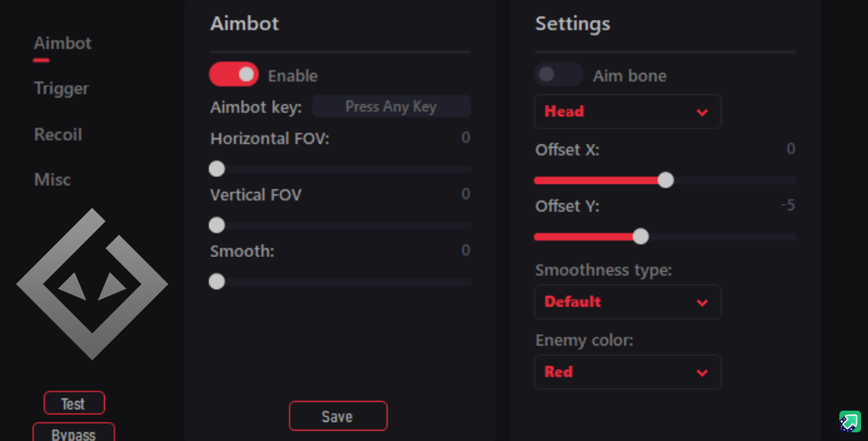
Task: Select the Aimbot sidebar tab
Action: tap(62, 43)
